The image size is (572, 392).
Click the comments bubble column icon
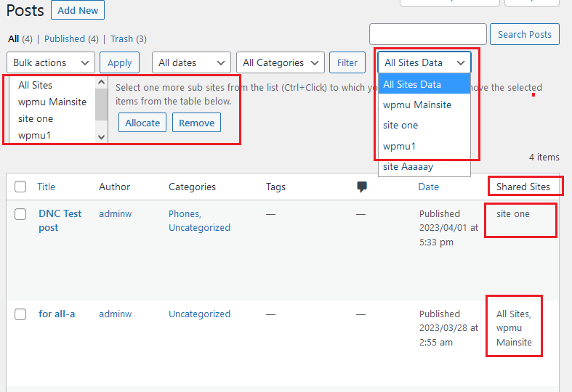click(362, 187)
